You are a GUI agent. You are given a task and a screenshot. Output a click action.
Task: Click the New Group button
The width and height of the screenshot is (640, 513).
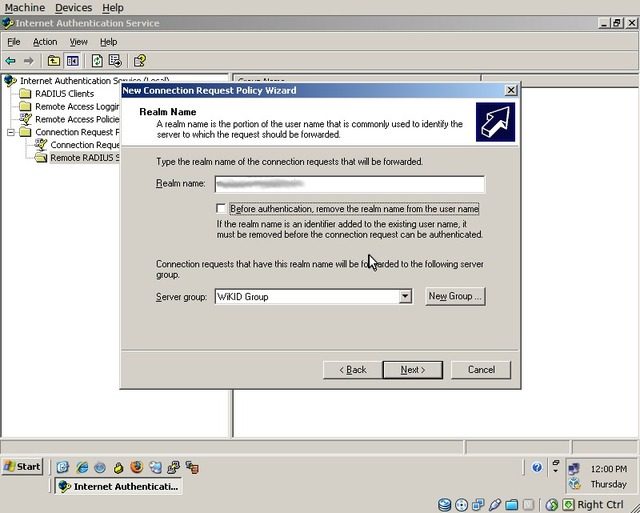454,297
